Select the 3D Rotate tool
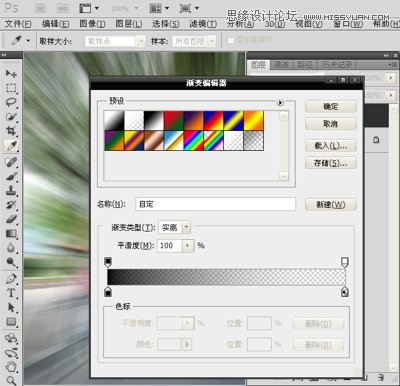 [x=11, y=338]
